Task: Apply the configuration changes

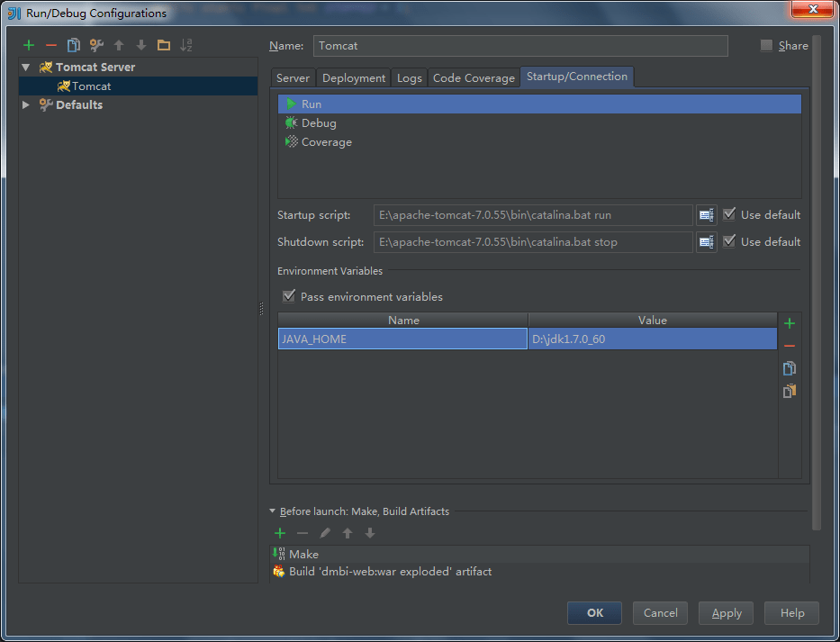Action: pyautogui.click(x=726, y=612)
